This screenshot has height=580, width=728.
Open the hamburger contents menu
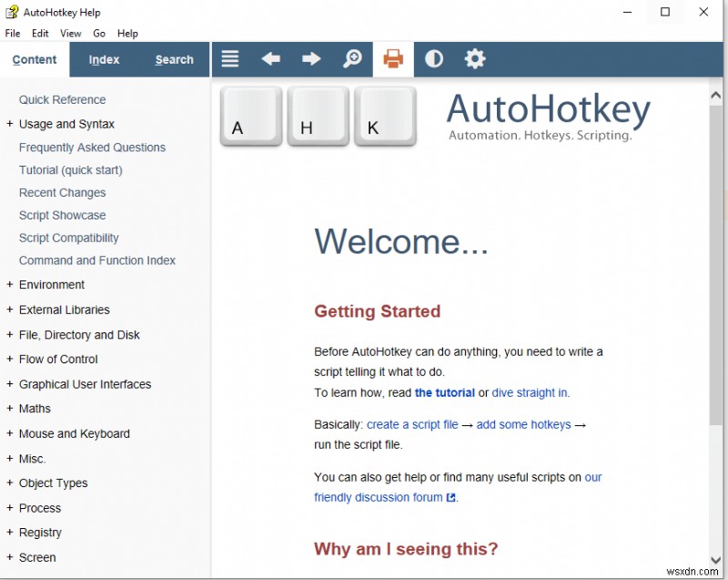(229, 58)
